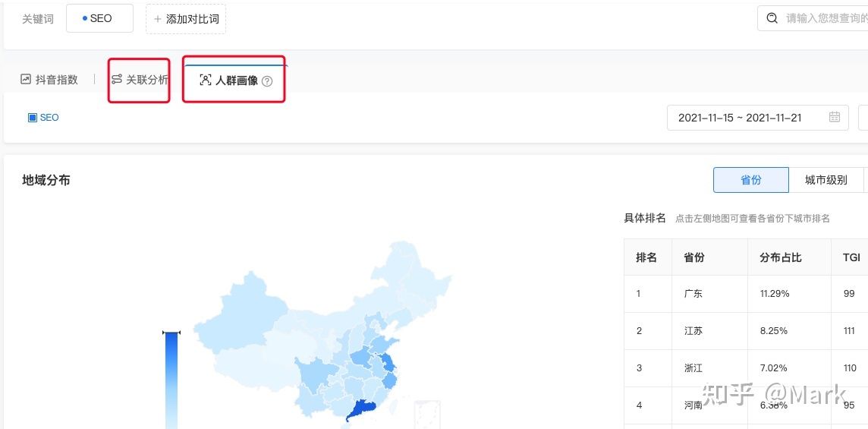Click the map color scale slider top handle
The image size is (868, 429).
[171, 333]
